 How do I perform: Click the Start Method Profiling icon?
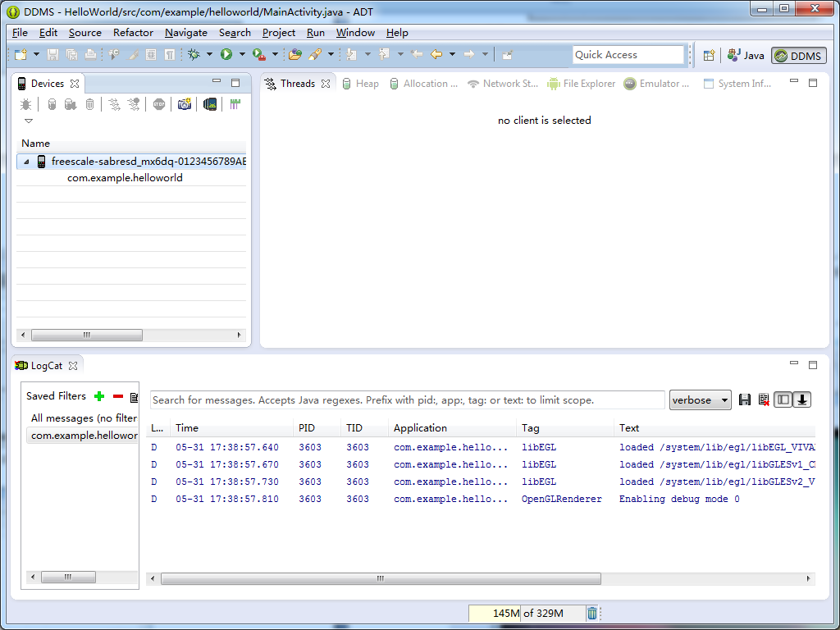coord(134,104)
